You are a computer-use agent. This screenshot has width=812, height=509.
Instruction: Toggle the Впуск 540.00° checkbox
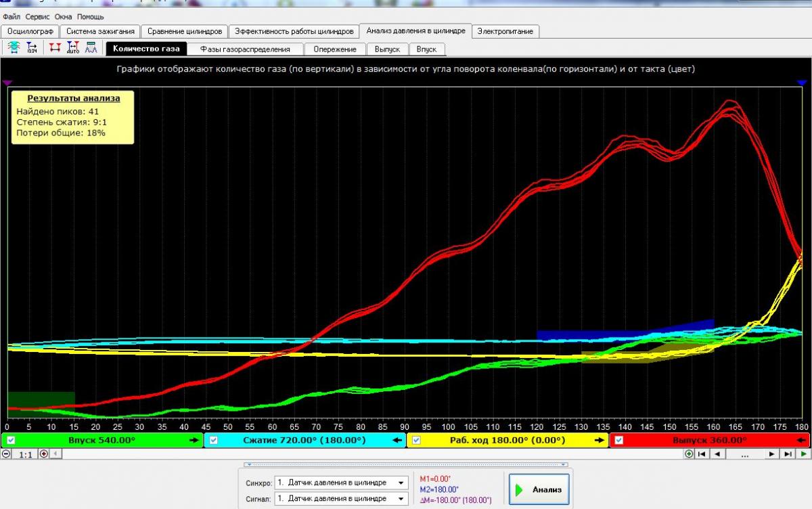tap(9, 441)
